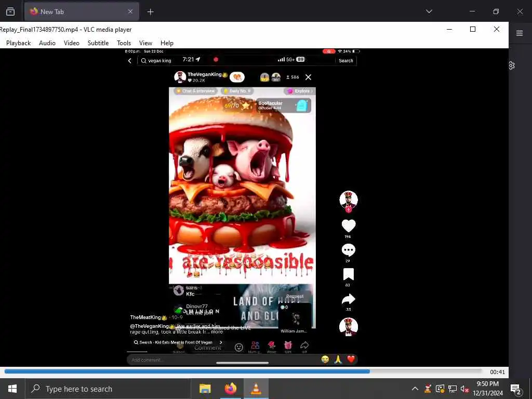Open the notification center icon

pos(516,389)
